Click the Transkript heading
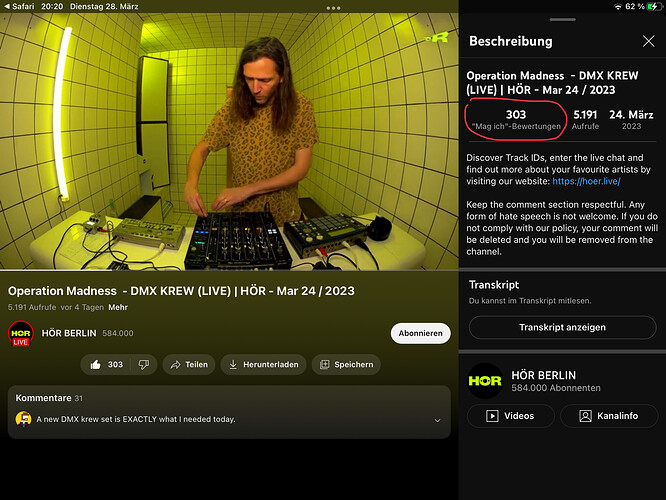This screenshot has width=666, height=500. (494, 285)
